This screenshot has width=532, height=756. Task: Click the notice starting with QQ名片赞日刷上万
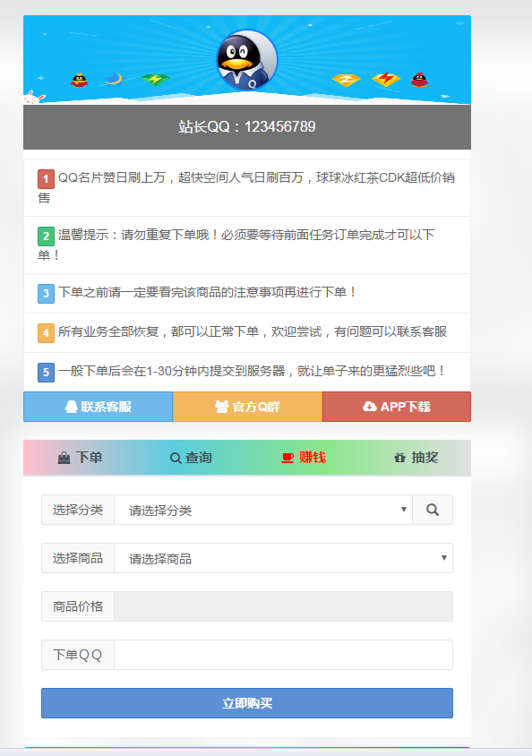pos(247,187)
